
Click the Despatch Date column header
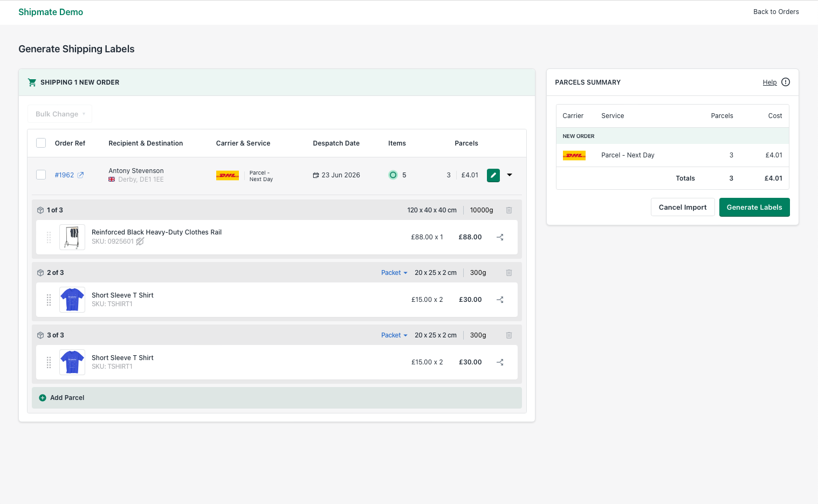[x=336, y=143]
